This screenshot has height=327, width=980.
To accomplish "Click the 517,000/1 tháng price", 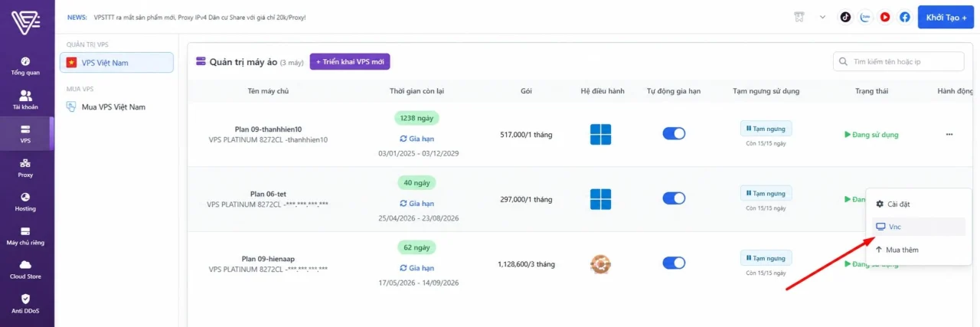I will click(525, 135).
